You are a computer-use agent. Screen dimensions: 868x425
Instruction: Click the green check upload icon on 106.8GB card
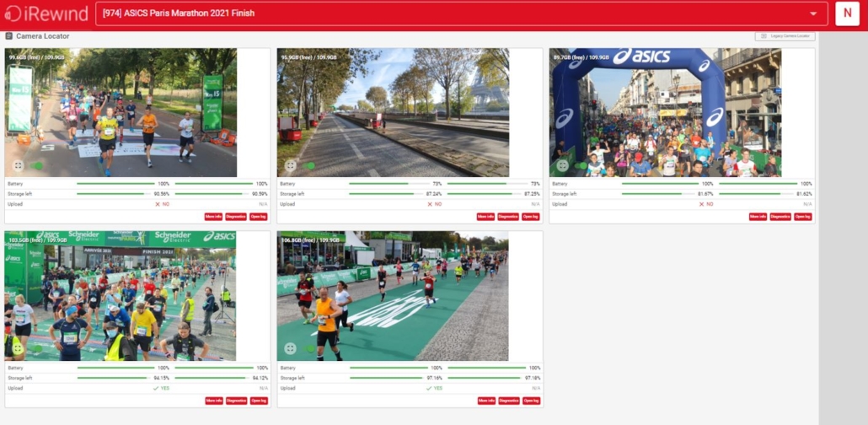[429, 388]
